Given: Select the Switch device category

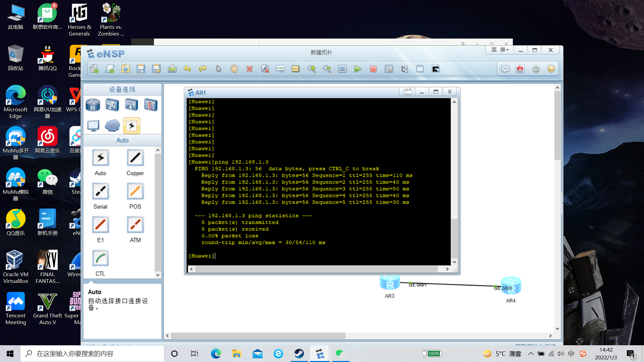Looking at the screenshot, I should (112, 105).
